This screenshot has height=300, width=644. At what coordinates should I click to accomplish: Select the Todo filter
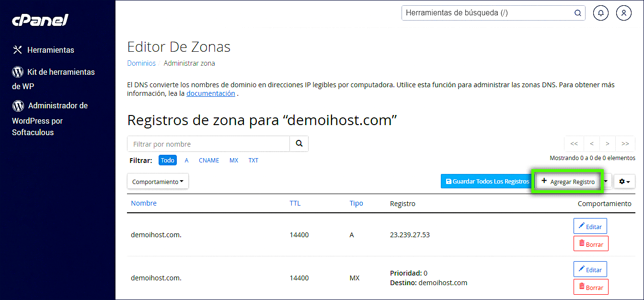point(168,161)
